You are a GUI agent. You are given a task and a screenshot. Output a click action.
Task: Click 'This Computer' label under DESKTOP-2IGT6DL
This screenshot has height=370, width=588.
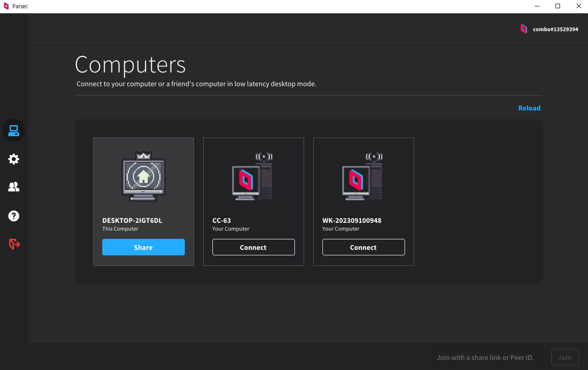120,229
